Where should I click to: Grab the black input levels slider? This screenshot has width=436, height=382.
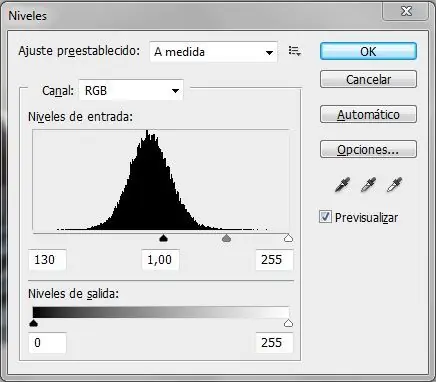(x=163, y=238)
